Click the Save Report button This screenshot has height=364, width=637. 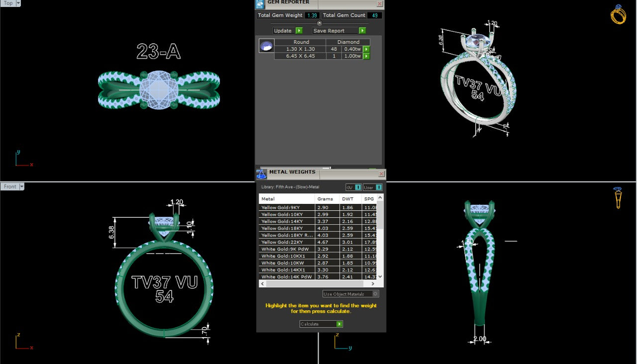pyautogui.click(x=339, y=31)
